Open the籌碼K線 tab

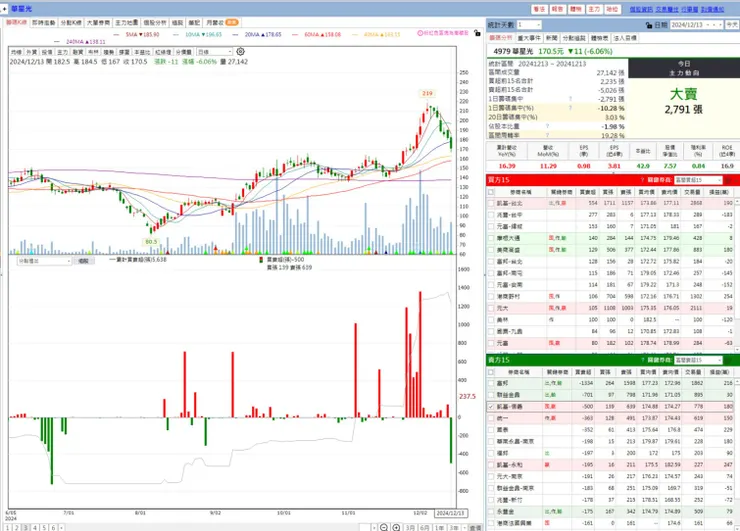[17, 22]
